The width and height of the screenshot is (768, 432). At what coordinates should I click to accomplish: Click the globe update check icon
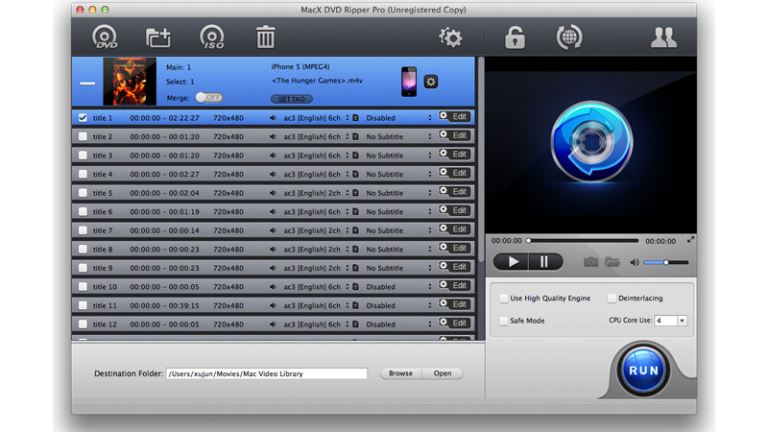tap(569, 37)
